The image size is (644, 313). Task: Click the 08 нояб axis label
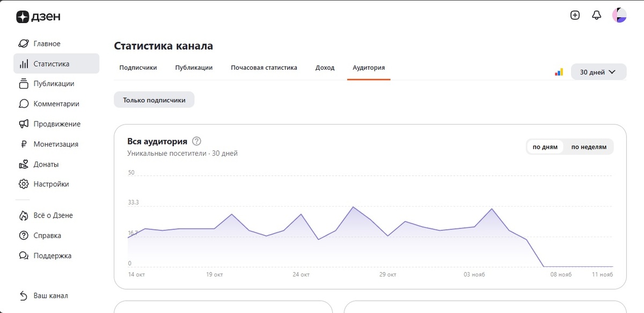click(561, 275)
